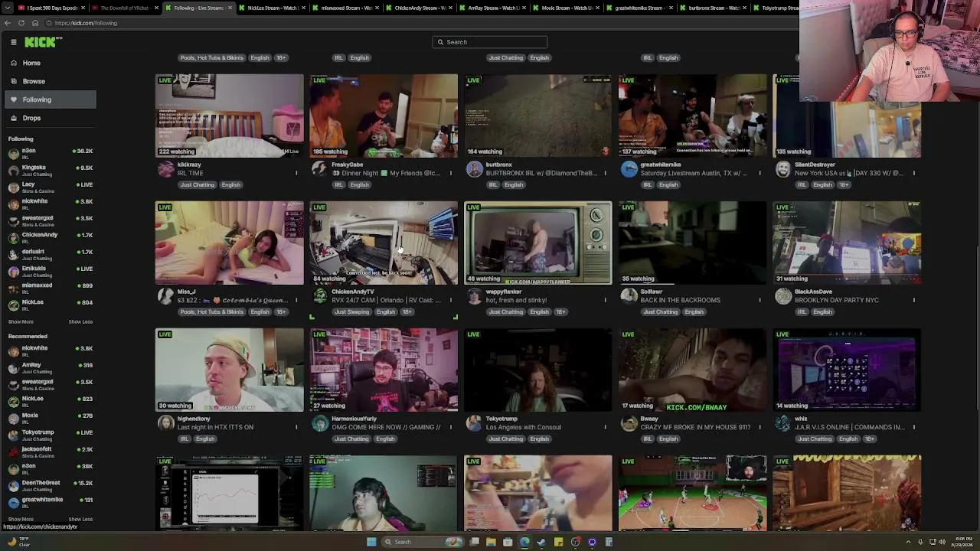This screenshot has width=980, height=551.
Task: Open jacksonfelt in Recommended list
Action: tap(51, 452)
